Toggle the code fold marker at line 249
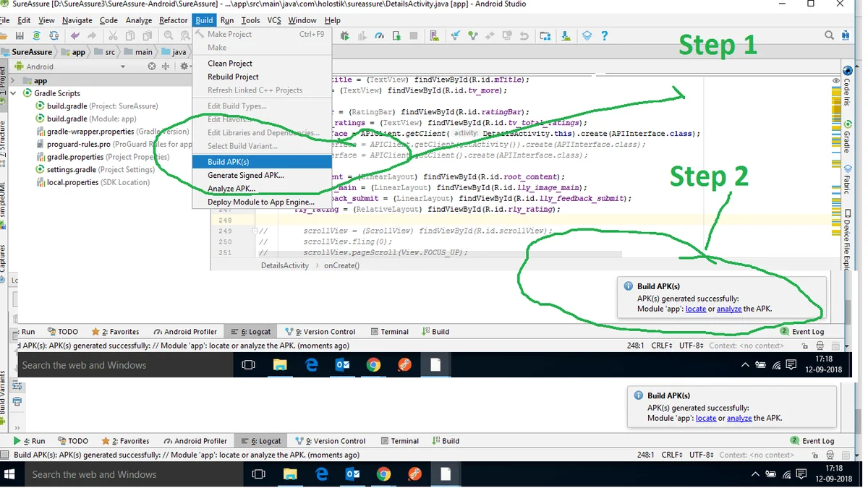 [x=255, y=231]
